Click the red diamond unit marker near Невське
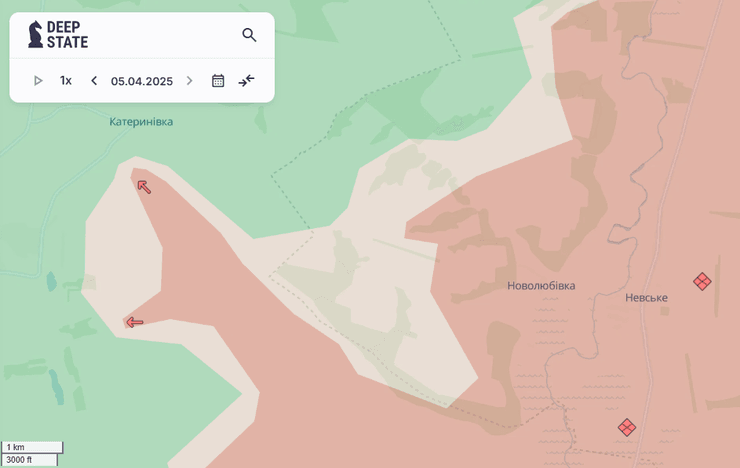740x468 pixels. pos(702,282)
